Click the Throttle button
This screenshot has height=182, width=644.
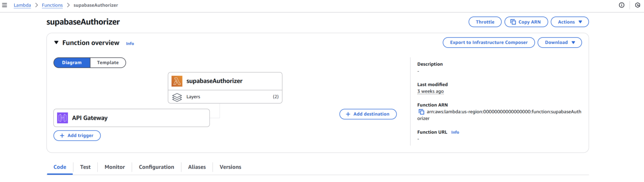485,22
